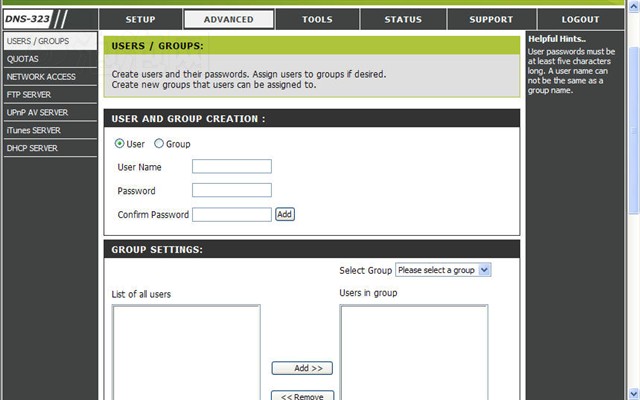
Task: Click the GROUP SETTINGS header
Action: [x=312, y=249]
